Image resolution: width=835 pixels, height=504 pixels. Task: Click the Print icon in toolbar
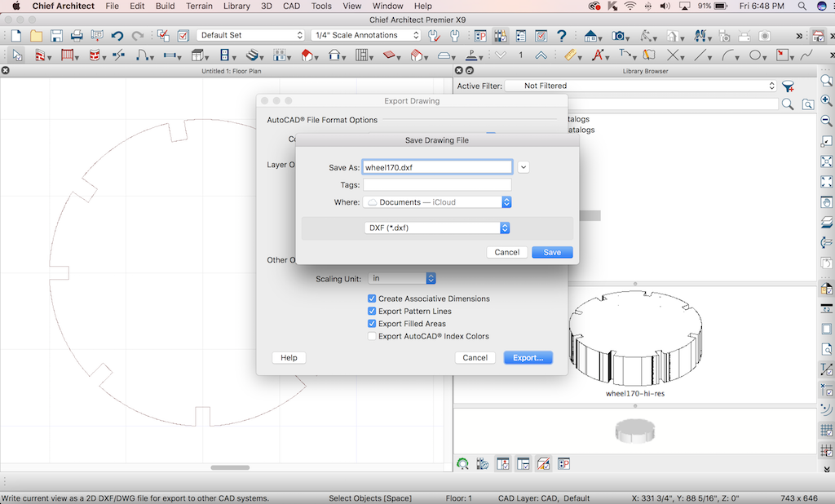[77, 36]
